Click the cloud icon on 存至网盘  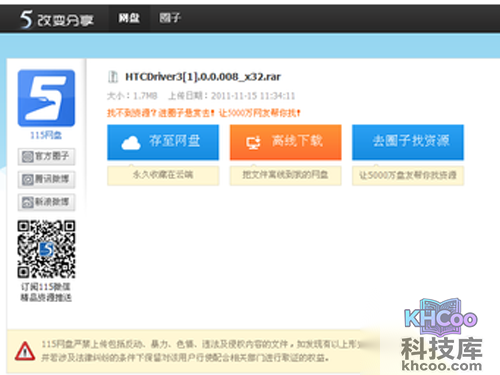tap(131, 143)
